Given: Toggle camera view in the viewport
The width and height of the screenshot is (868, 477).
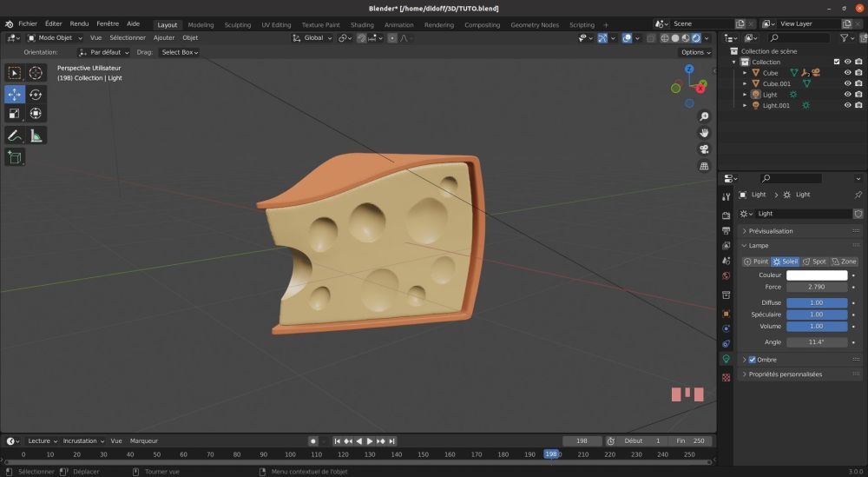Looking at the screenshot, I should [x=705, y=149].
